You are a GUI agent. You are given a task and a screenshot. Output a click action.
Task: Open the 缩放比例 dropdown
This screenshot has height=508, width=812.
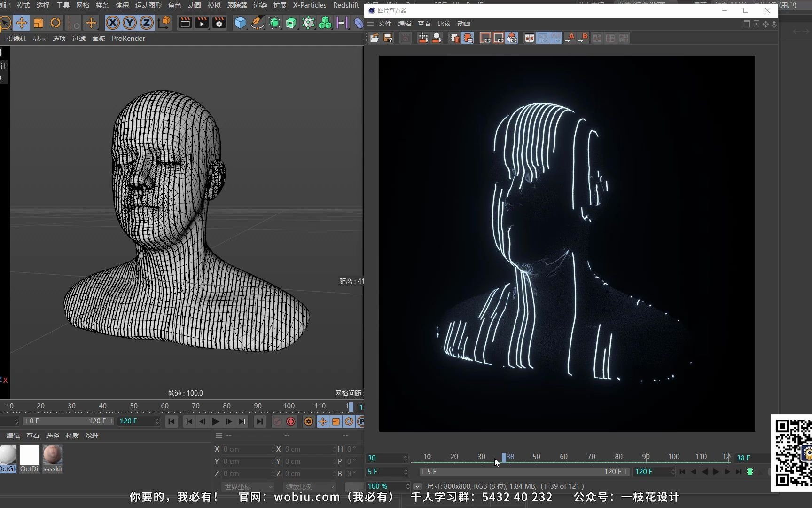pyautogui.click(x=310, y=487)
